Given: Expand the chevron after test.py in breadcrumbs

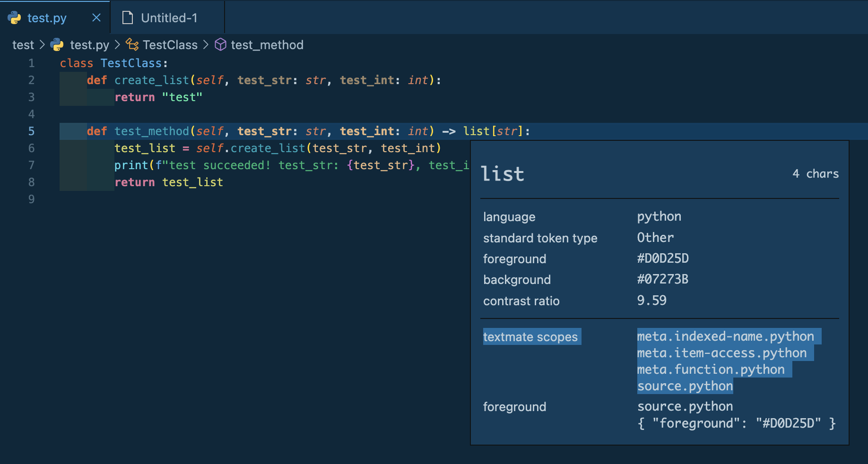Looking at the screenshot, I should pos(116,44).
